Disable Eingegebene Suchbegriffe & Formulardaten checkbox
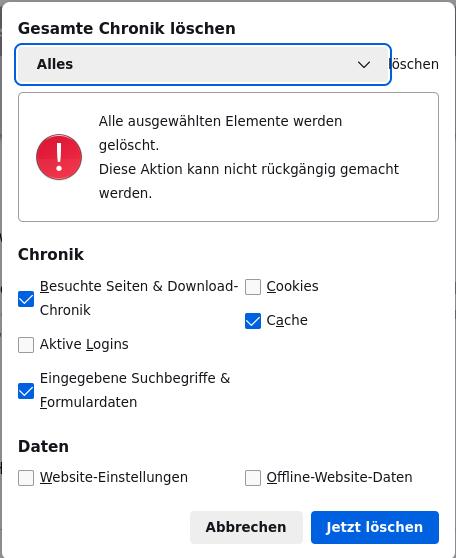Image resolution: width=456 pixels, height=558 pixels. coord(26,391)
